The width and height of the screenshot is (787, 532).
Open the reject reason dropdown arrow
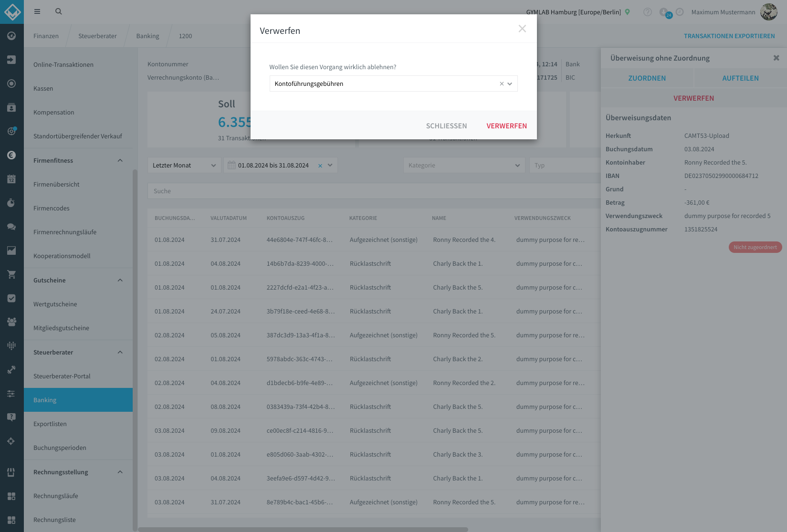510,83
